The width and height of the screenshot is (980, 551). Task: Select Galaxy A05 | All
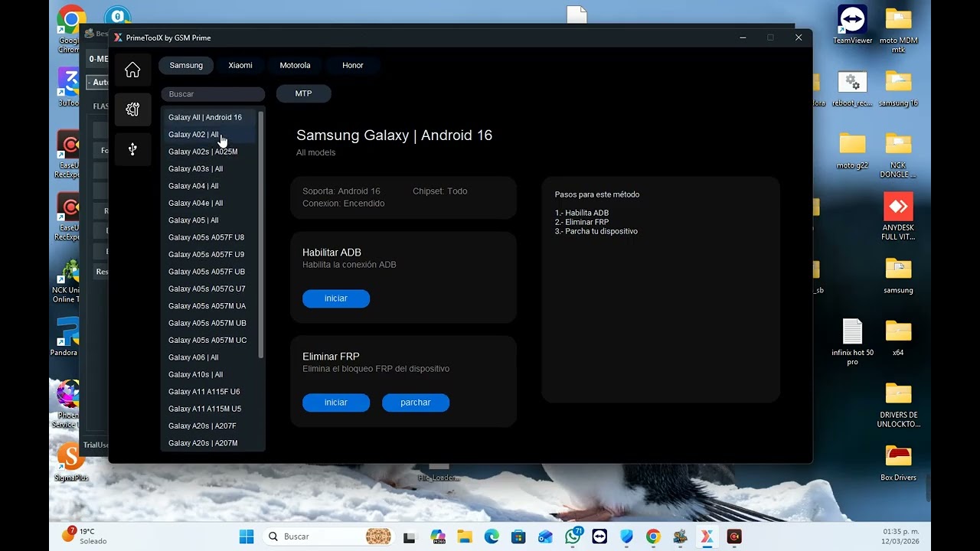(210, 220)
